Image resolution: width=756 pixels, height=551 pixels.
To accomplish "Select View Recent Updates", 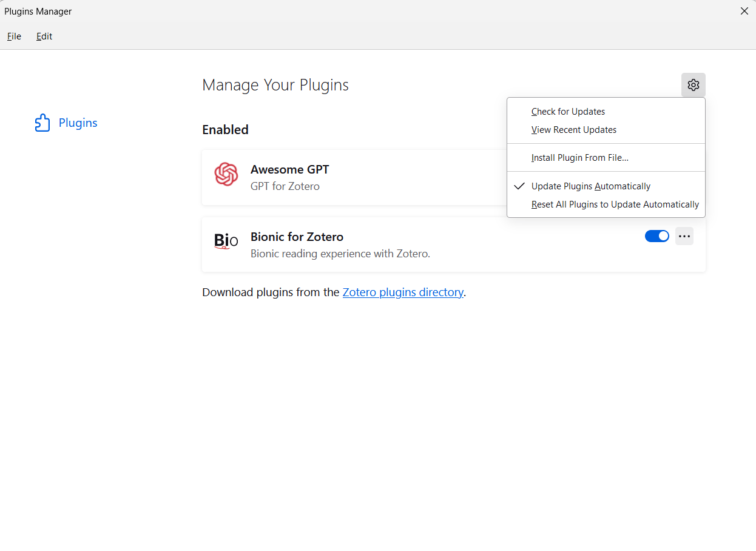I will point(573,130).
